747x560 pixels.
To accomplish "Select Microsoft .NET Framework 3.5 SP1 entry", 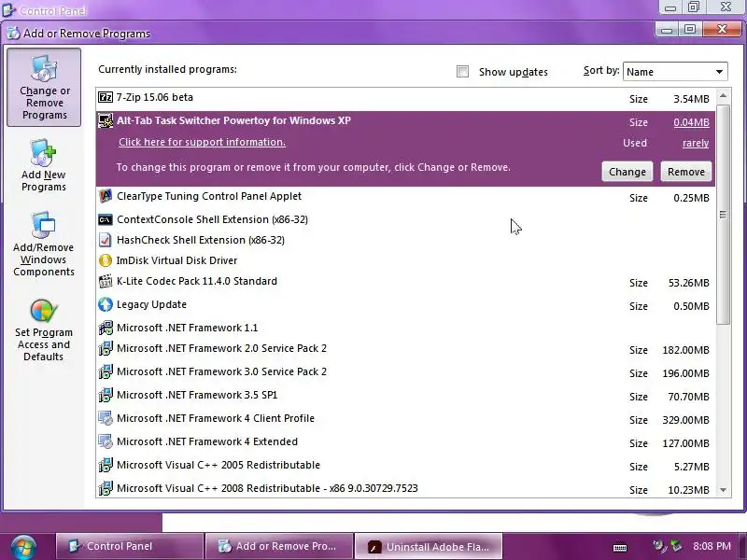I will 405,396.
